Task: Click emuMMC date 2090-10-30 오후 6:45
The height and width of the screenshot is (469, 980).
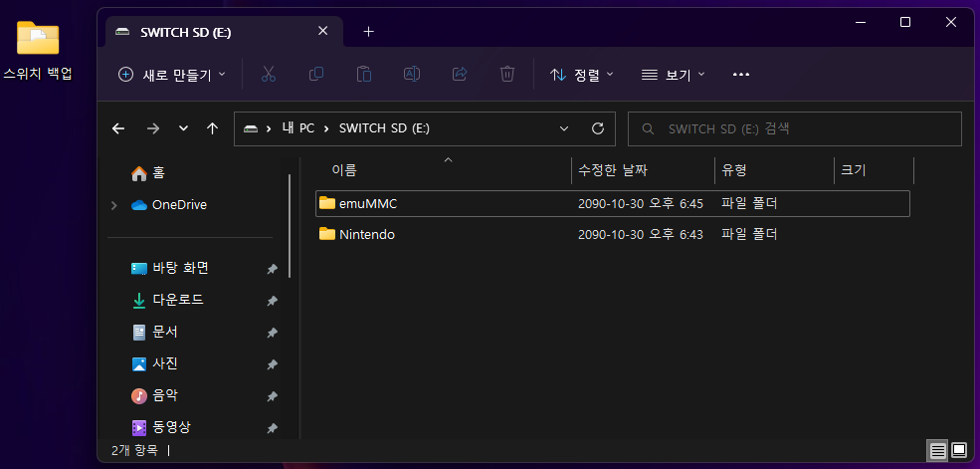Action: [x=641, y=204]
